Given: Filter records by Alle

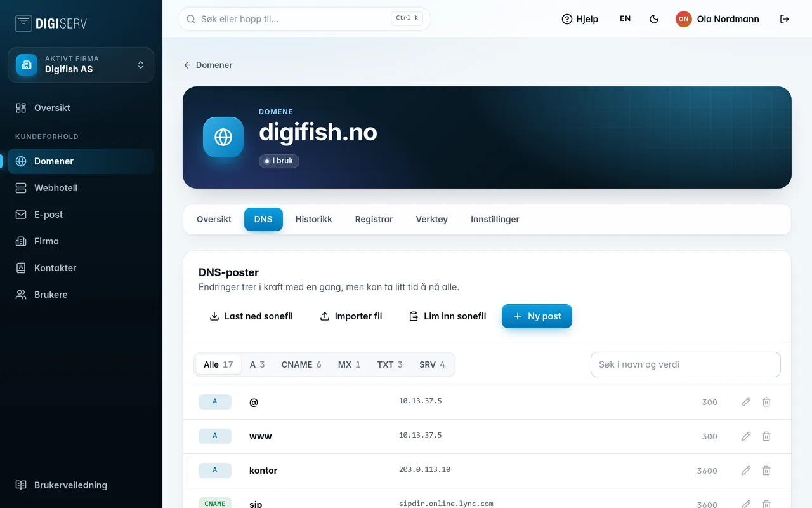Looking at the screenshot, I should tap(218, 364).
